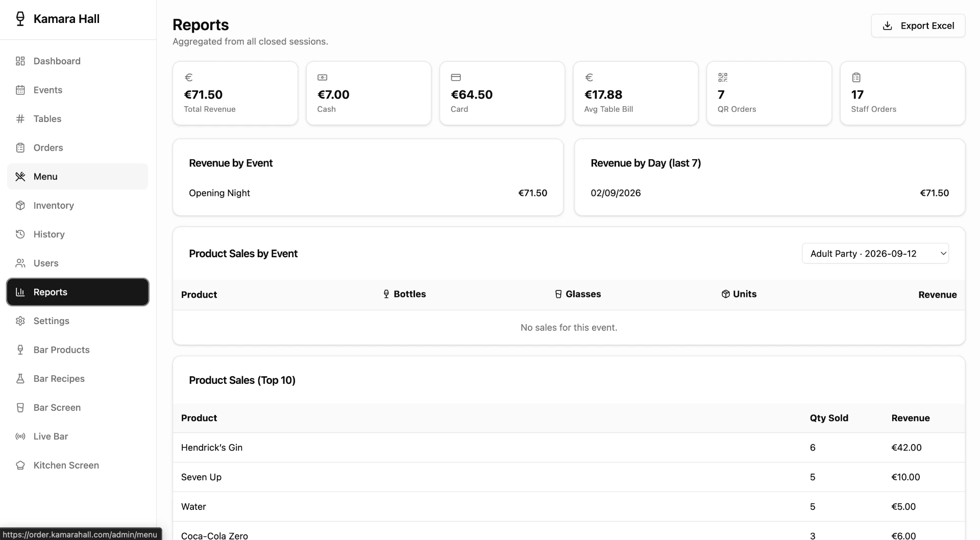Open Kitchen Screen from sidebar

[x=78, y=465]
